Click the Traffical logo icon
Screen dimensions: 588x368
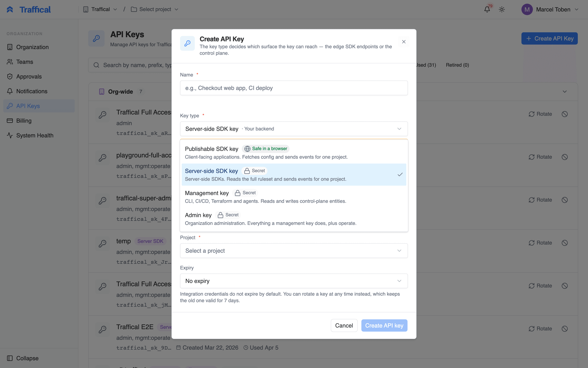(x=10, y=9)
